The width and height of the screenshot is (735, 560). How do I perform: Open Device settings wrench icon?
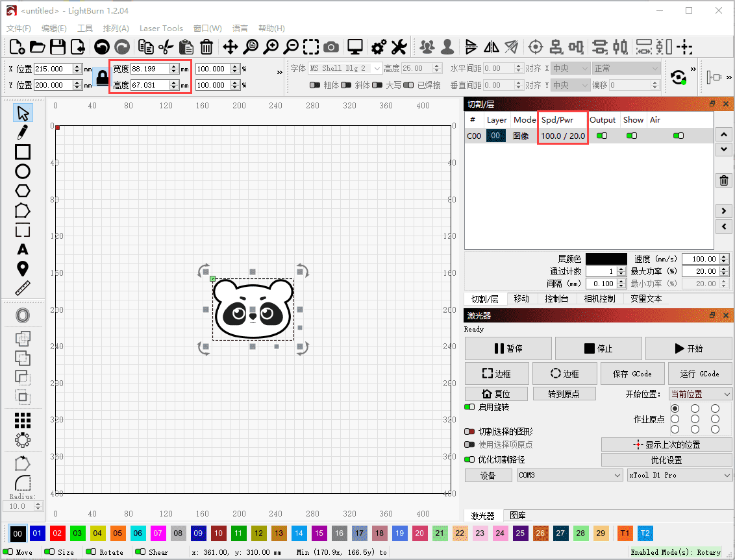[x=399, y=47]
